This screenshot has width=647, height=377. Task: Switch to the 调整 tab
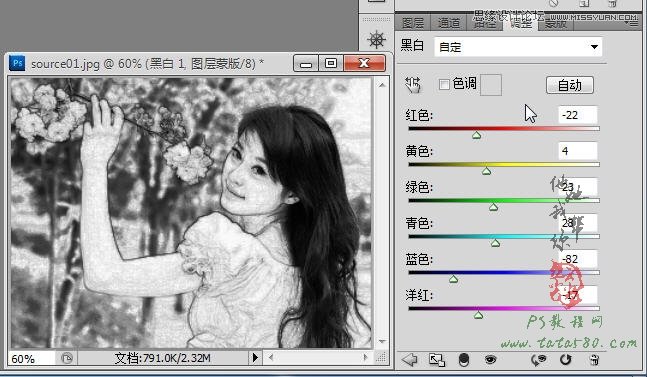pos(520,22)
